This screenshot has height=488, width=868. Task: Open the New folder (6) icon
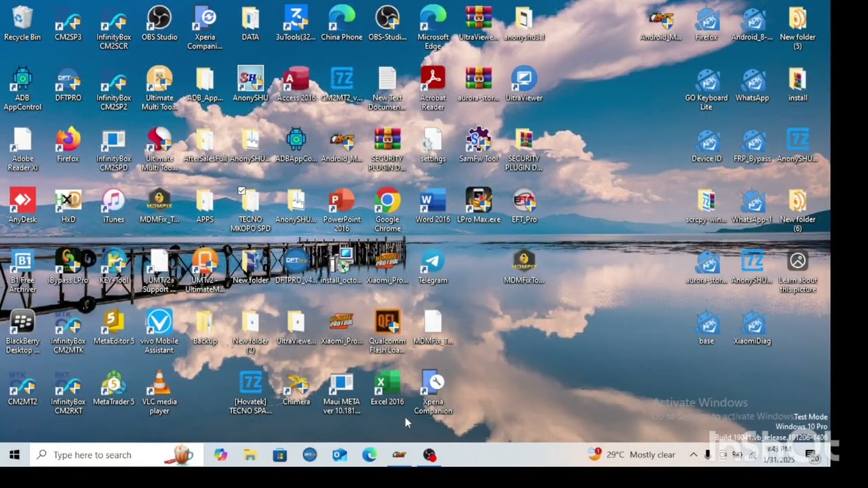click(797, 210)
